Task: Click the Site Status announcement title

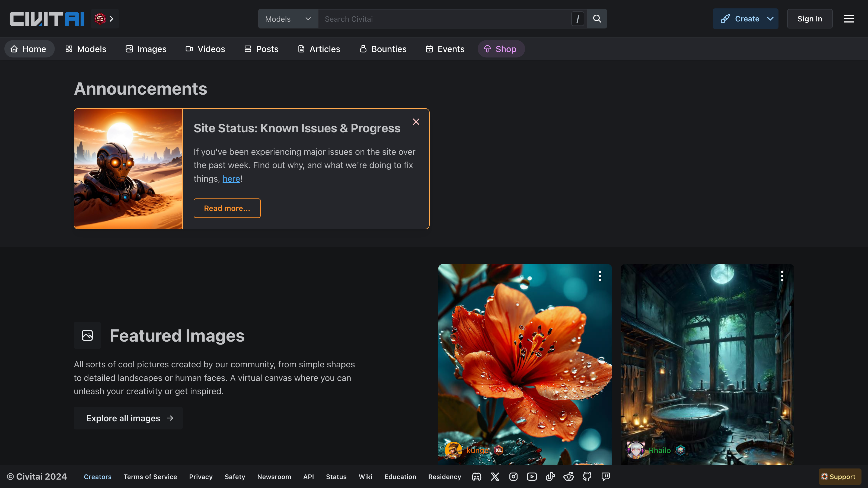Action: (297, 128)
